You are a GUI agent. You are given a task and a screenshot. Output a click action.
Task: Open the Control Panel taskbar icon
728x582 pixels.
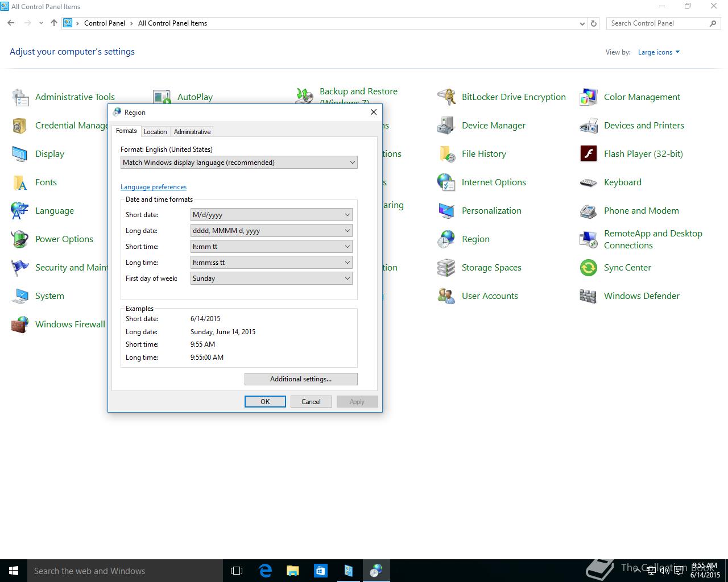(x=348, y=571)
